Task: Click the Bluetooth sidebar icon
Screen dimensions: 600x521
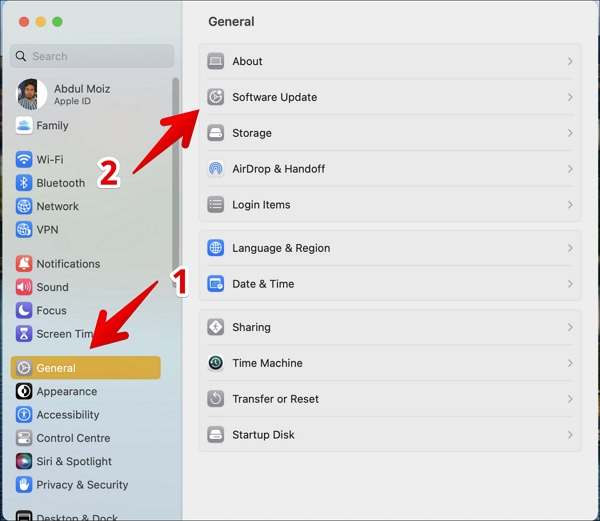Action: [24, 183]
